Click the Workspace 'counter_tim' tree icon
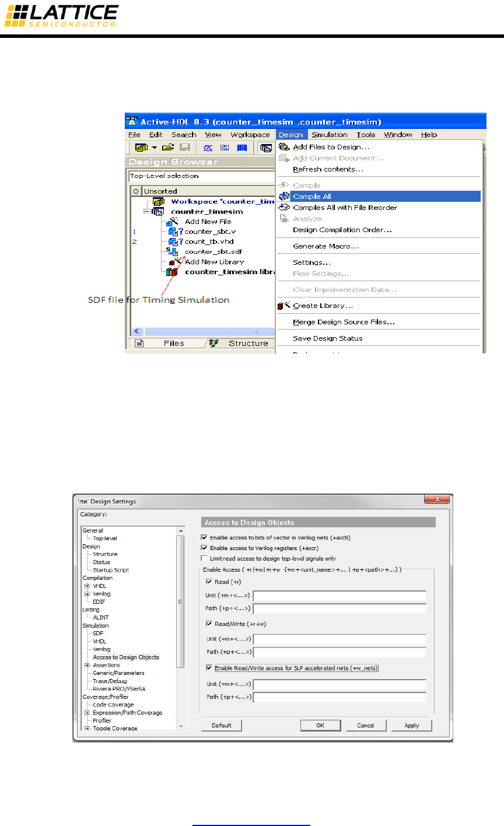Screen dimensions: 504x826 pos(158,201)
